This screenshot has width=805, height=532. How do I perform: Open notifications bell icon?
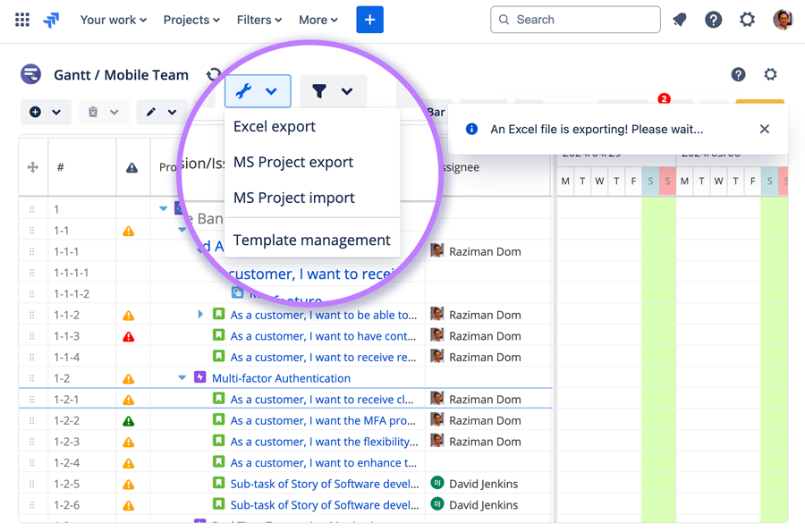pyautogui.click(x=680, y=20)
